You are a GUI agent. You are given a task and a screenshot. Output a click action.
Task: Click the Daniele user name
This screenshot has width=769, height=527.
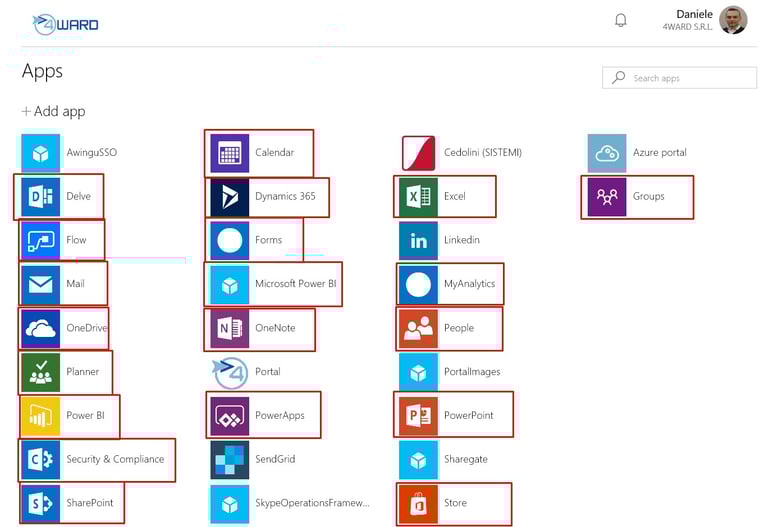(694, 14)
